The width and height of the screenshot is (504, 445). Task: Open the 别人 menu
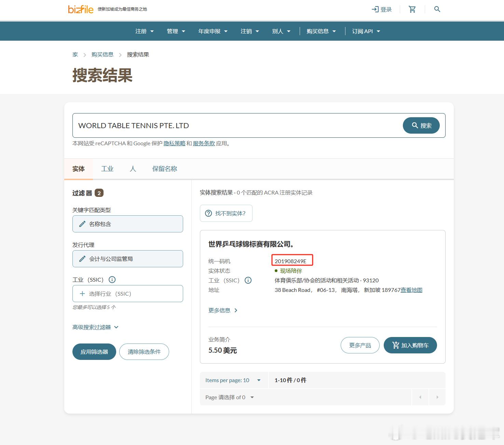[x=281, y=31]
